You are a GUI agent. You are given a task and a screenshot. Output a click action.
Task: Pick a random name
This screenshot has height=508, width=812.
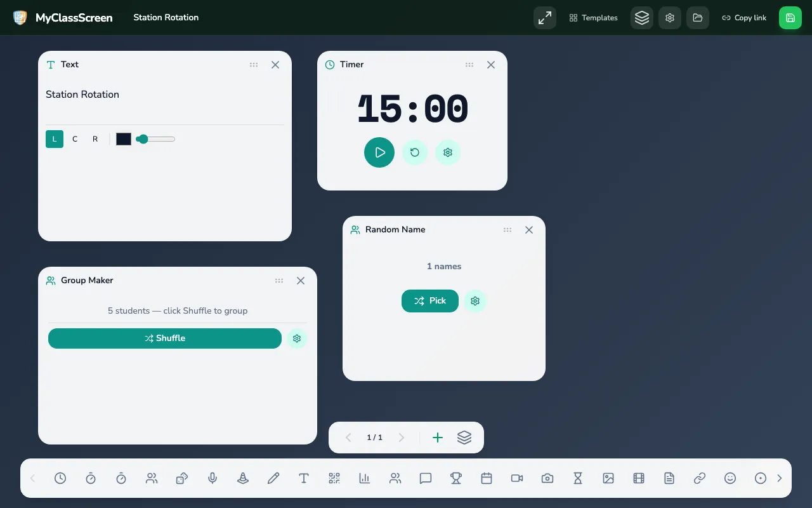point(430,301)
